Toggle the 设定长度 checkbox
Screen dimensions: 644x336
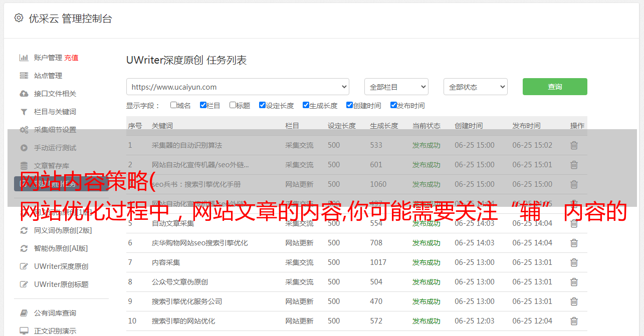pos(262,105)
